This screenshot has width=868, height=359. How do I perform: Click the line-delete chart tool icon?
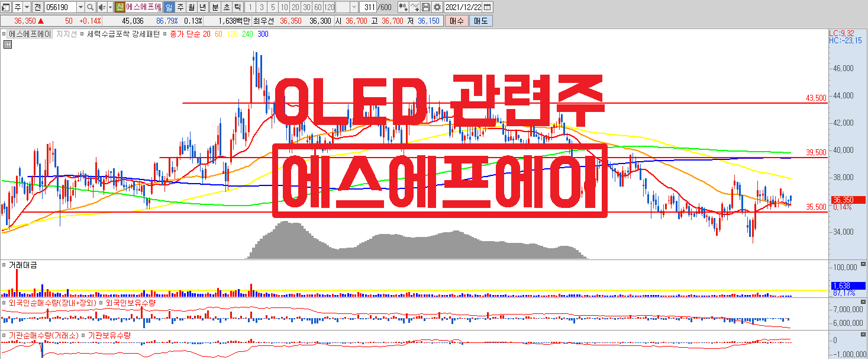[x=415, y=7]
